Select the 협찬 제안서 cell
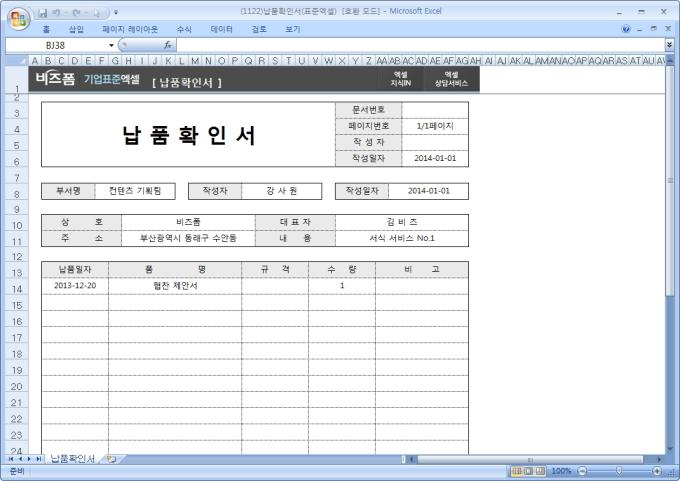Viewport: 680px width, 481px height. (175, 286)
